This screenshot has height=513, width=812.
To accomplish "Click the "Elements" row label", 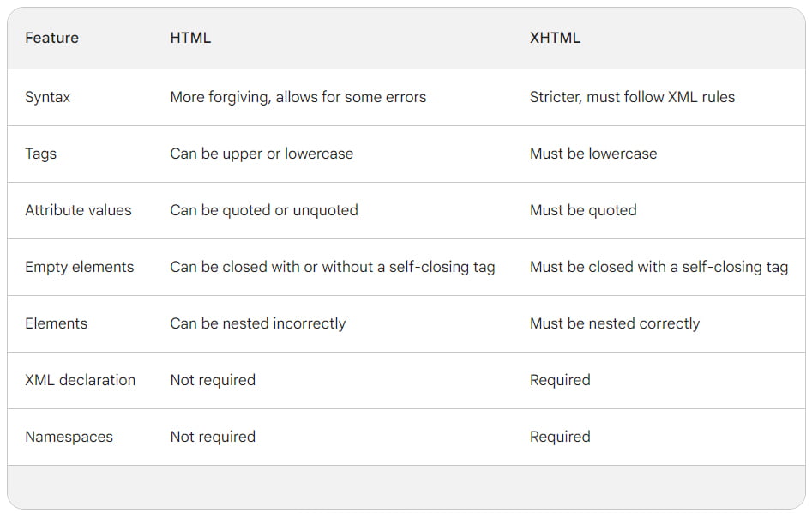I will (x=57, y=323).
